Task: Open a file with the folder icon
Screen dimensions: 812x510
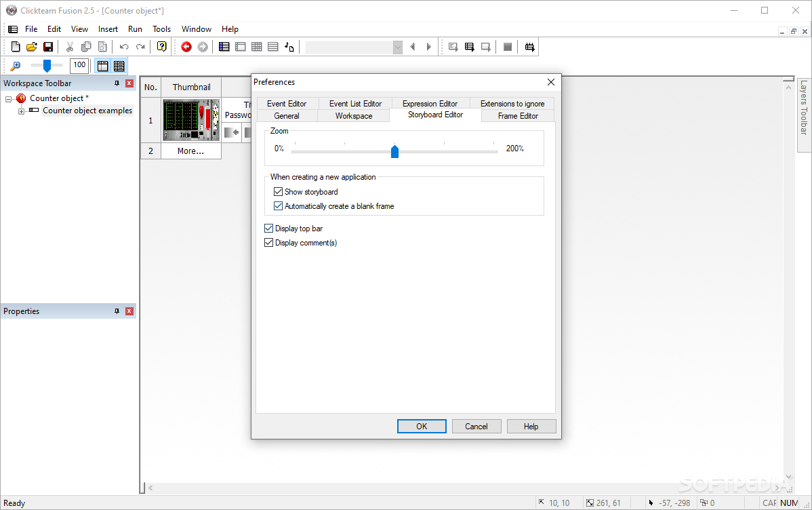Action: pos(32,47)
